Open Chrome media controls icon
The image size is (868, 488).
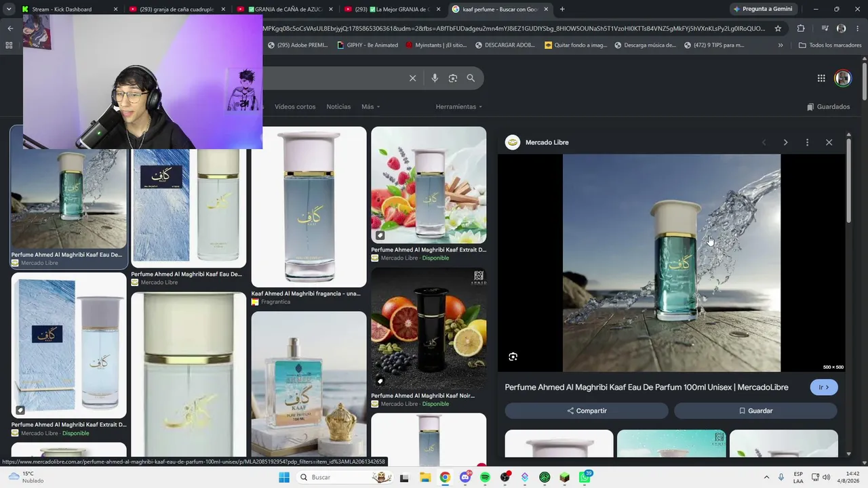pos(825,28)
